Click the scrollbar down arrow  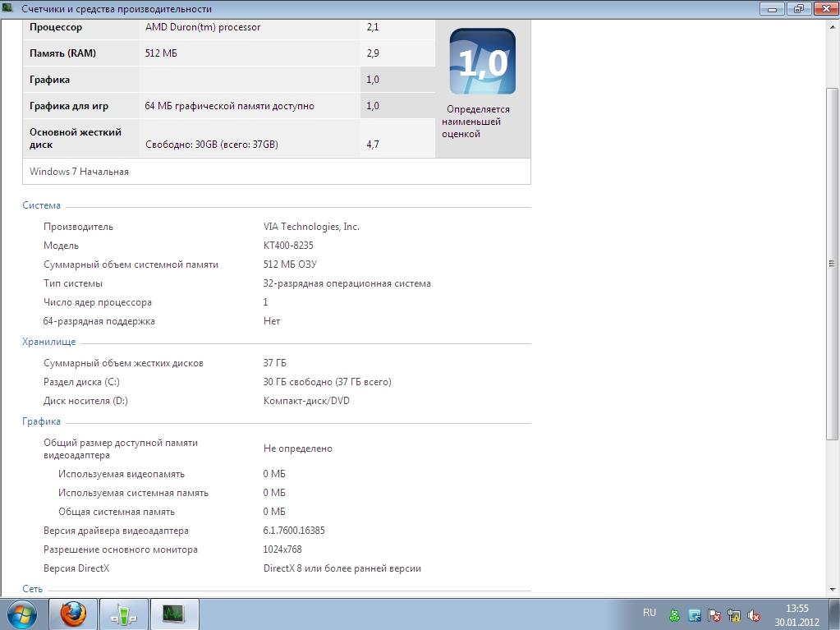[x=832, y=589]
